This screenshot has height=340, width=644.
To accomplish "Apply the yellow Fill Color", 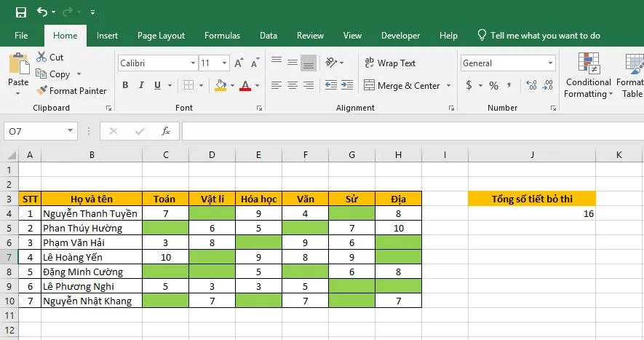I will [220, 85].
